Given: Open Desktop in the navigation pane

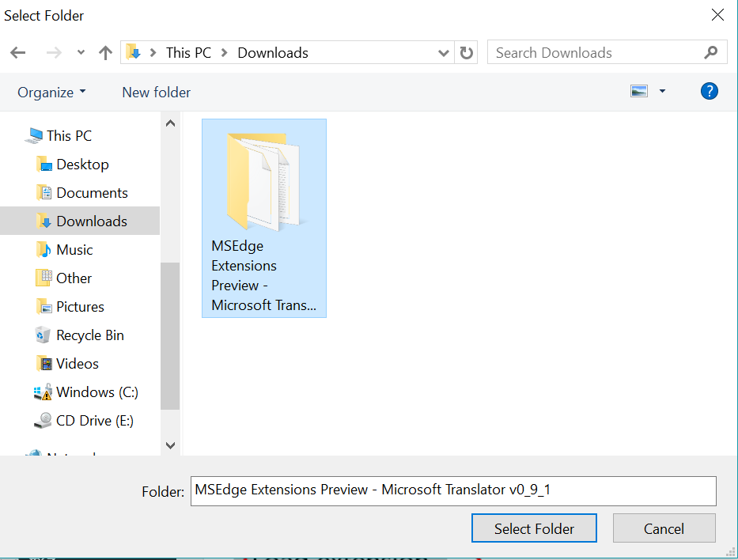Looking at the screenshot, I should pyautogui.click(x=82, y=165).
